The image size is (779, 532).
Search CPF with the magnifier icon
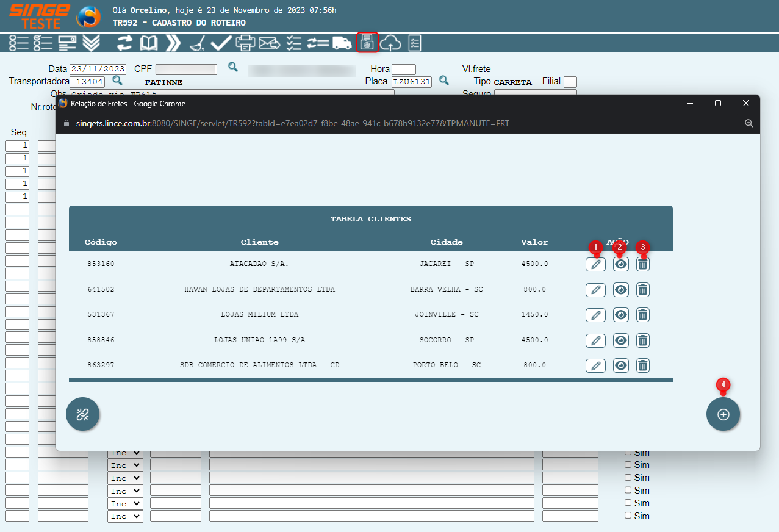click(x=232, y=66)
